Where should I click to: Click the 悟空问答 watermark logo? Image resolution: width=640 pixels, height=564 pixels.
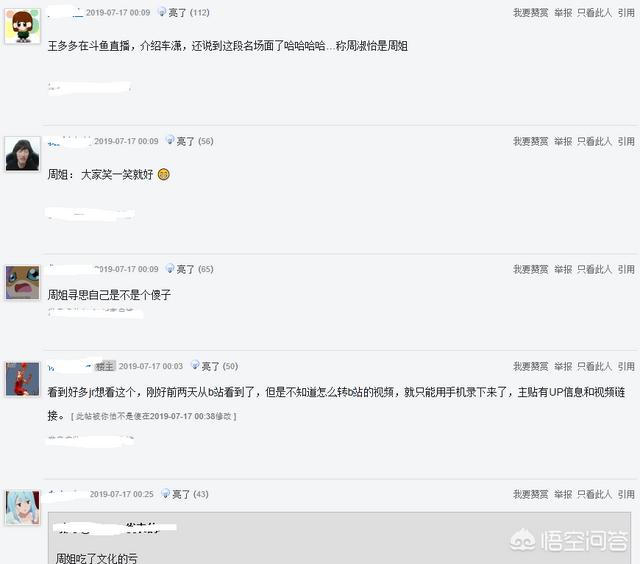coord(569,540)
